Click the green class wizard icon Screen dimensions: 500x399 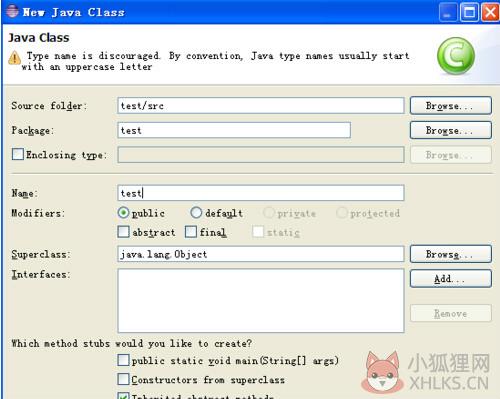coord(456,56)
